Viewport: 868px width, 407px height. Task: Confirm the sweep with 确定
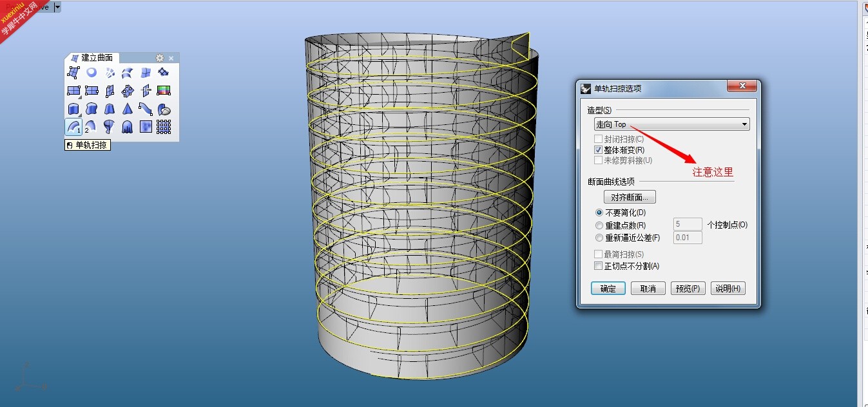pyautogui.click(x=608, y=289)
